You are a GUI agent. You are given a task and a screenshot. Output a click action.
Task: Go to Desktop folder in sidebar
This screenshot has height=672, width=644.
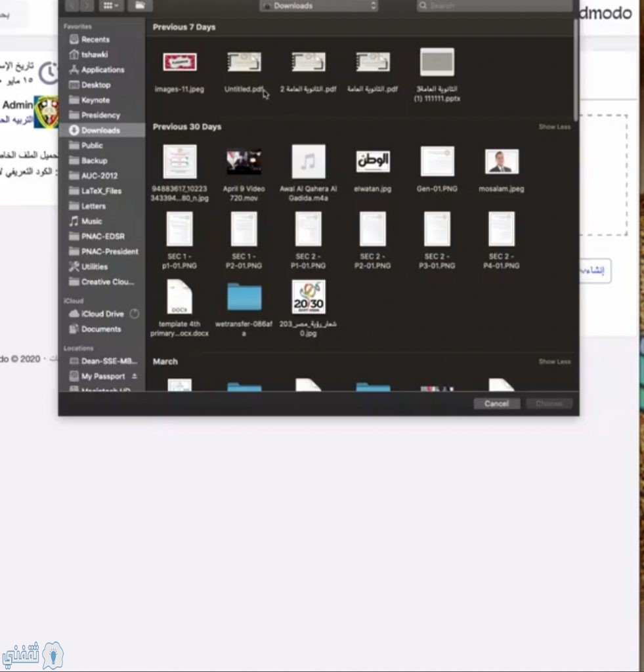pos(96,85)
